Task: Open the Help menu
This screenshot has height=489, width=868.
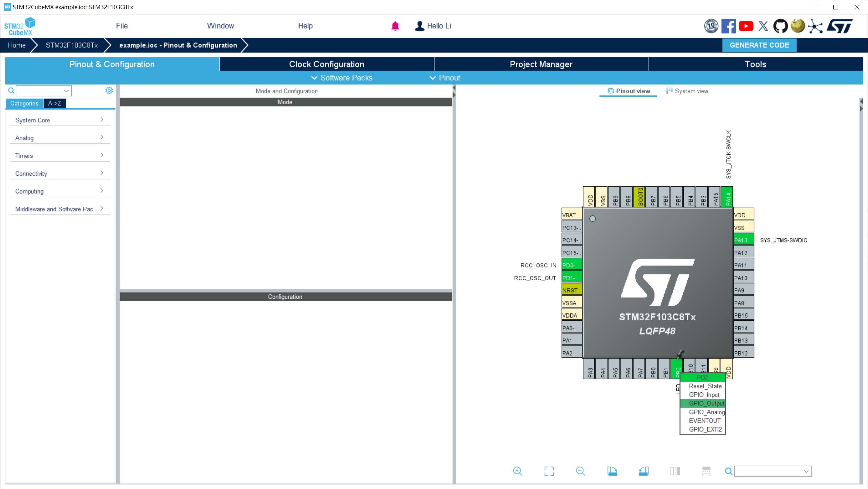Action: 305,26
